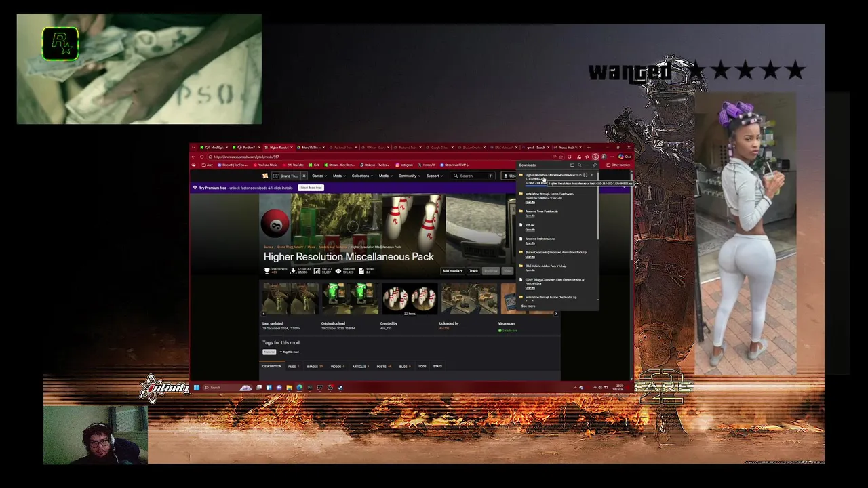Switch to the STATS tab

(x=437, y=367)
